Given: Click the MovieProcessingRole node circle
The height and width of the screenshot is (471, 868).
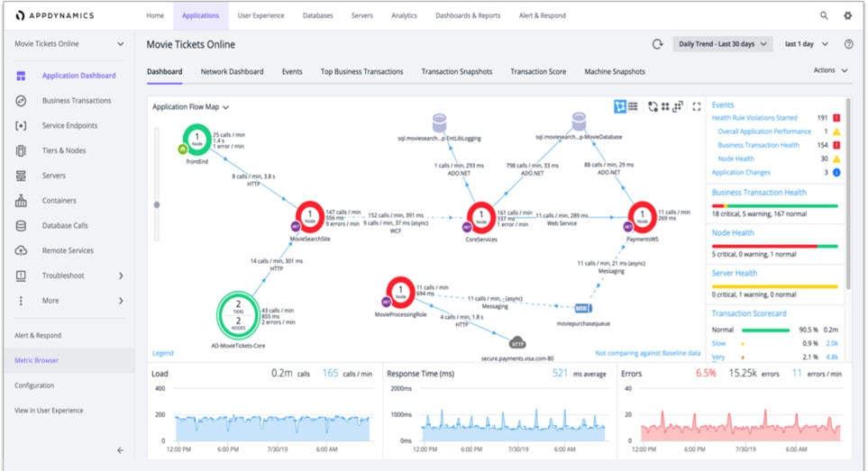Looking at the screenshot, I should (x=401, y=292).
